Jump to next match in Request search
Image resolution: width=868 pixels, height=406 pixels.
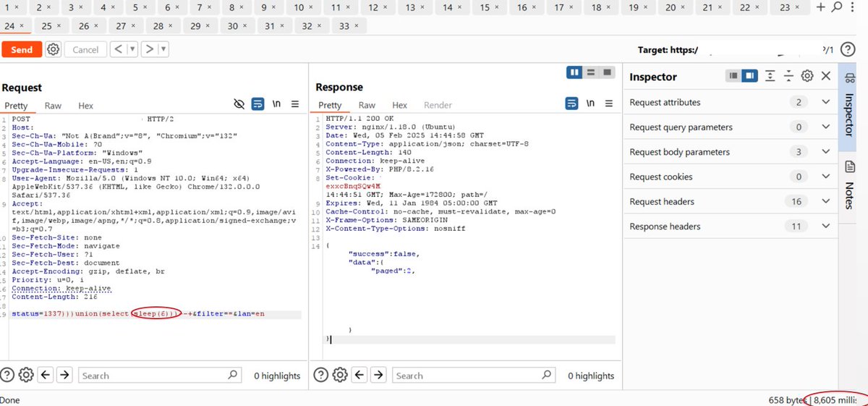point(64,375)
